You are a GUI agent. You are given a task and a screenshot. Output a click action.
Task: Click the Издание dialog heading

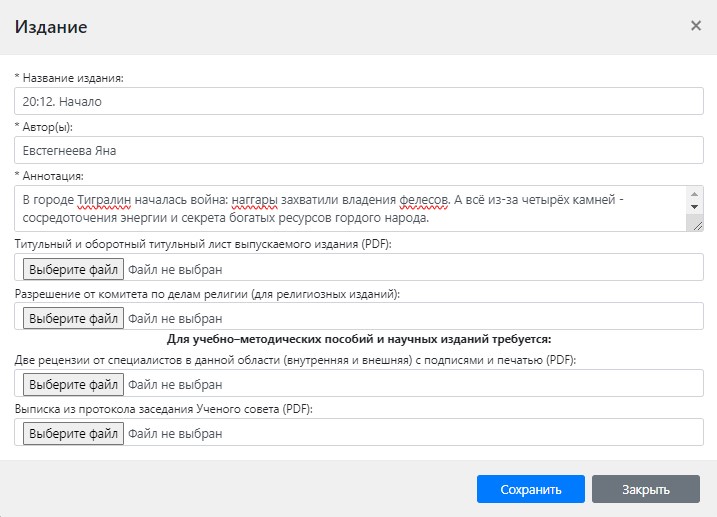tap(51, 27)
